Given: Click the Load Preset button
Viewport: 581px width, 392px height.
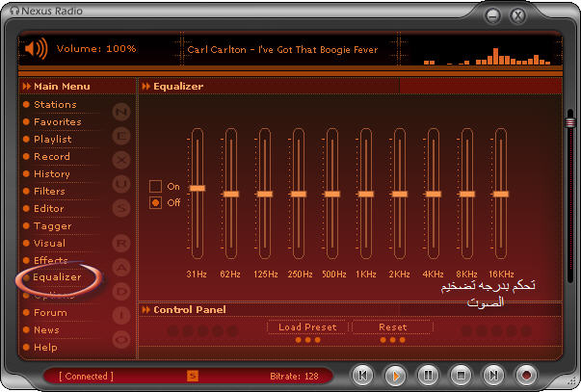Looking at the screenshot, I should 307,327.
